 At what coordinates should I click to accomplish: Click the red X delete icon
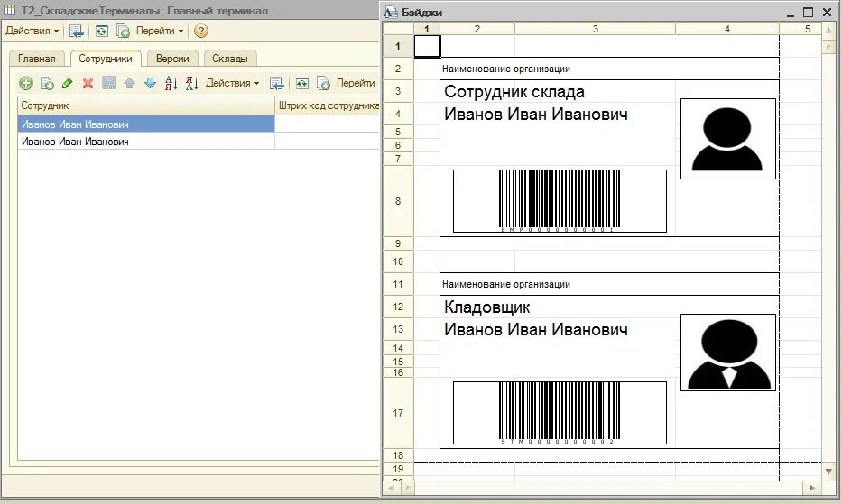point(88,83)
